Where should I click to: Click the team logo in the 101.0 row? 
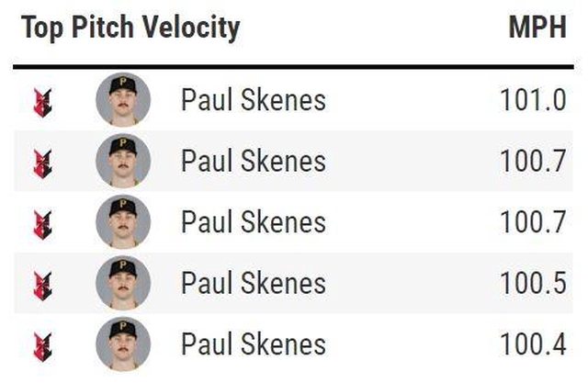[42, 102]
